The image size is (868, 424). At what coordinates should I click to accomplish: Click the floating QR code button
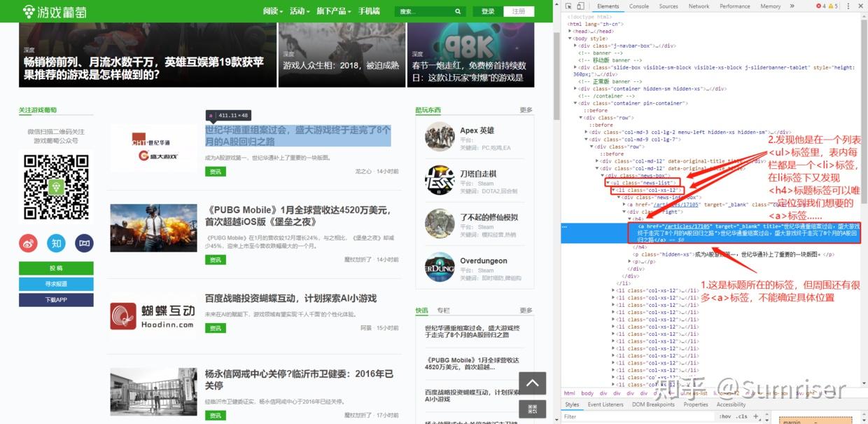532,409
